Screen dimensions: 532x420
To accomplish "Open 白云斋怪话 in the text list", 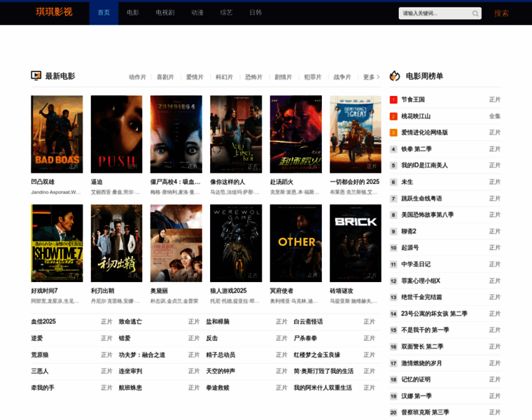I will pyautogui.click(x=308, y=321).
